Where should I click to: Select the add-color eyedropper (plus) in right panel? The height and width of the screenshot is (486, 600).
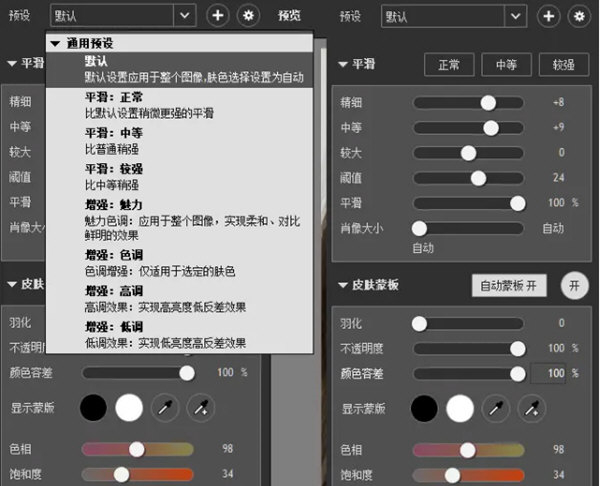(534, 408)
